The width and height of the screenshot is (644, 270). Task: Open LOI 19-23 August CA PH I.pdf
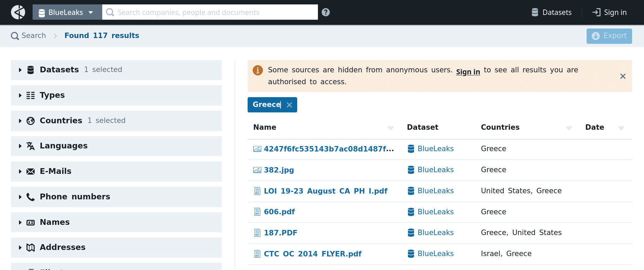coord(325,191)
